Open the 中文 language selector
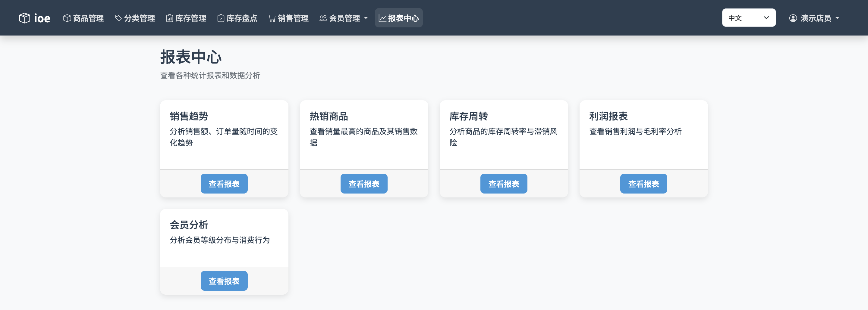The height and width of the screenshot is (310, 868). [x=749, y=17]
